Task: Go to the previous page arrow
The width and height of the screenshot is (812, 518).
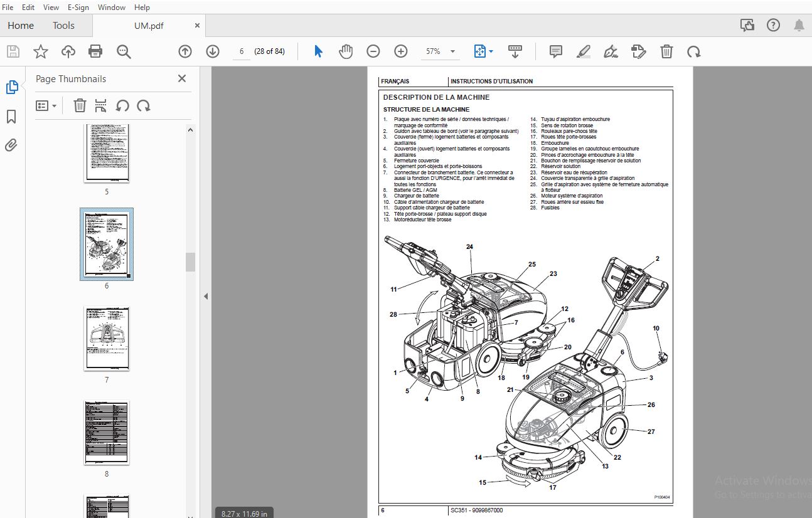Action: [x=185, y=52]
